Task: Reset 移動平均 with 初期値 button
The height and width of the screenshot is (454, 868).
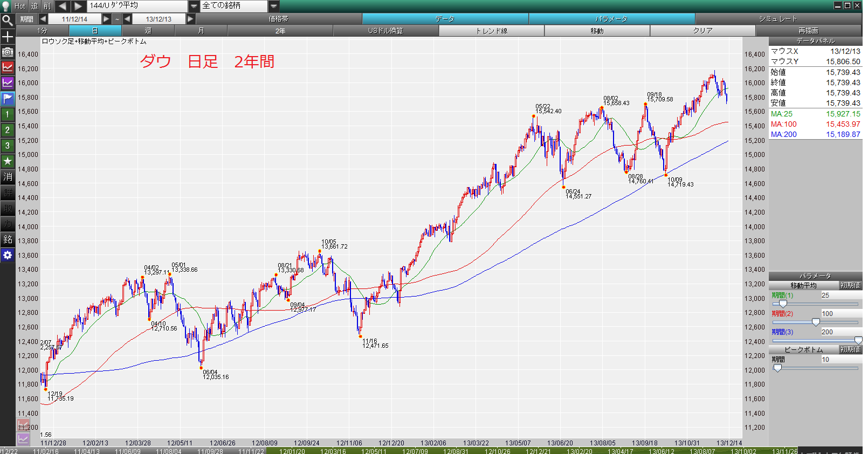Action: coord(851,285)
